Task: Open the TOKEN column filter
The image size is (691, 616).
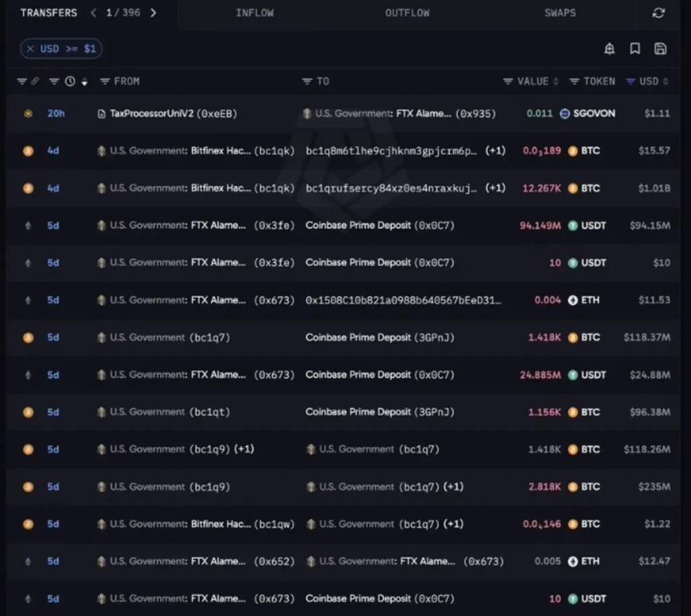Action: click(574, 81)
